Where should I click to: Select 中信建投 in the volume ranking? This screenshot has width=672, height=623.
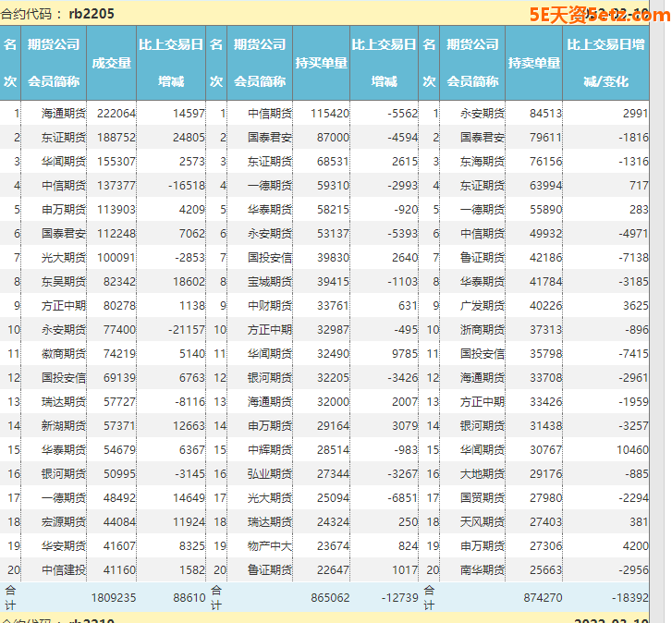point(64,569)
